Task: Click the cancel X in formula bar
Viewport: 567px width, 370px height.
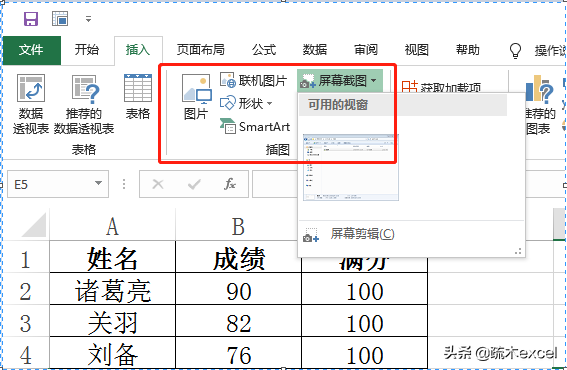Action: coord(158,184)
